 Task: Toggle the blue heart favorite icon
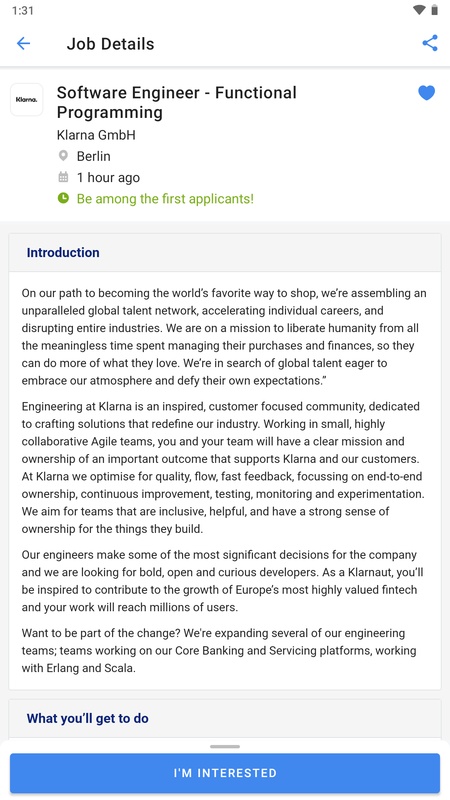(427, 93)
